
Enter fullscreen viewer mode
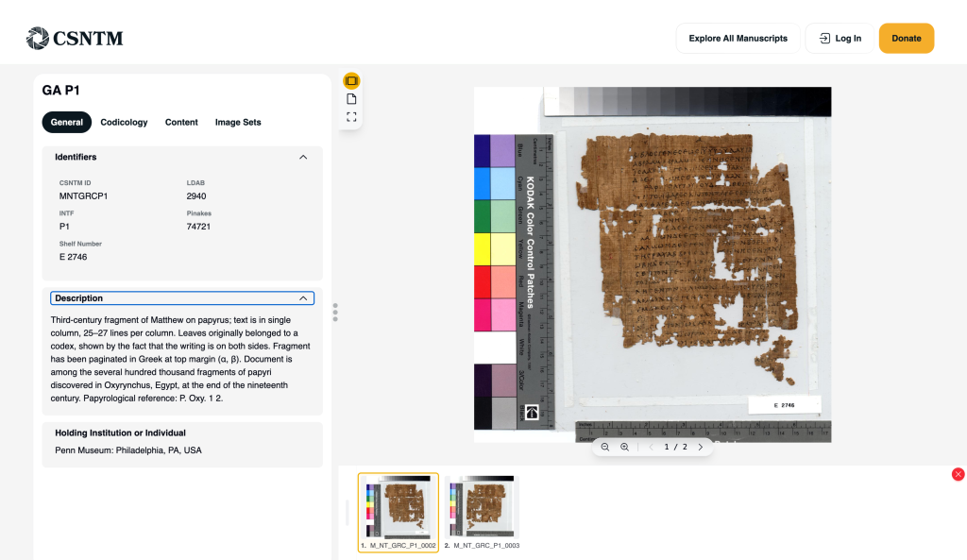click(351, 117)
